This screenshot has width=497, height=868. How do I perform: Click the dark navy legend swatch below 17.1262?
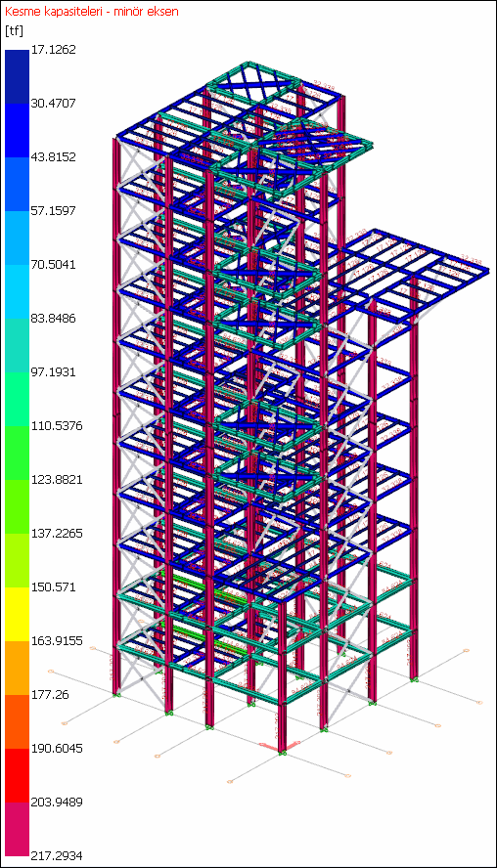[x=17, y=77]
